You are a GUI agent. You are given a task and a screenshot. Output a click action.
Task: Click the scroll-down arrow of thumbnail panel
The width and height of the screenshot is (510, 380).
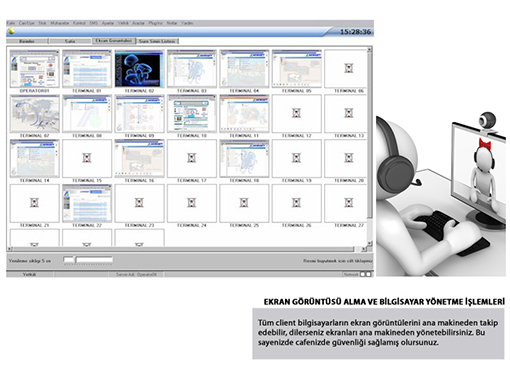(369, 244)
